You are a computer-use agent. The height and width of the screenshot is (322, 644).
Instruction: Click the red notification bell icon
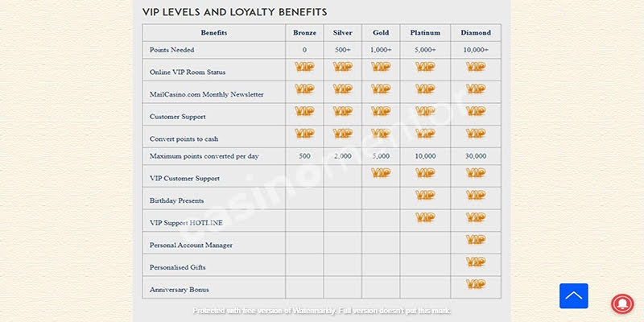(621, 303)
